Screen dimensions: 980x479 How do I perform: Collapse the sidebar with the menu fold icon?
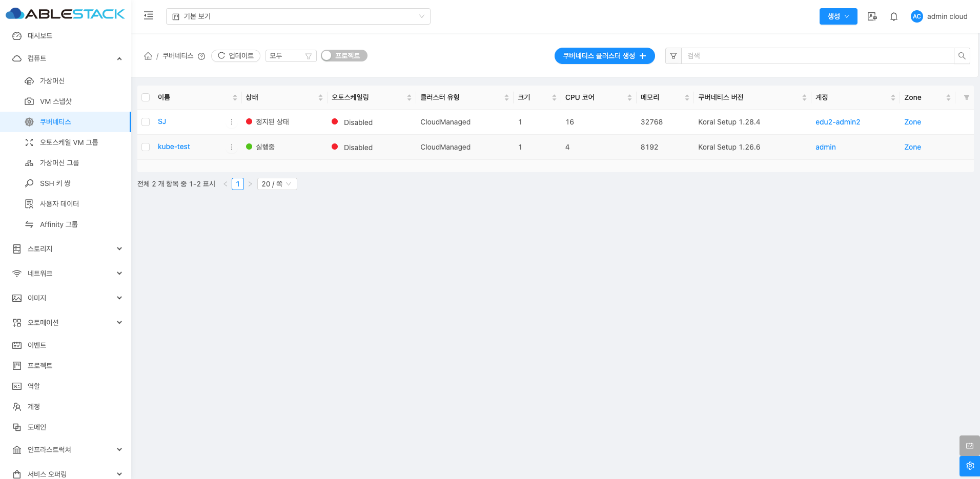(149, 16)
